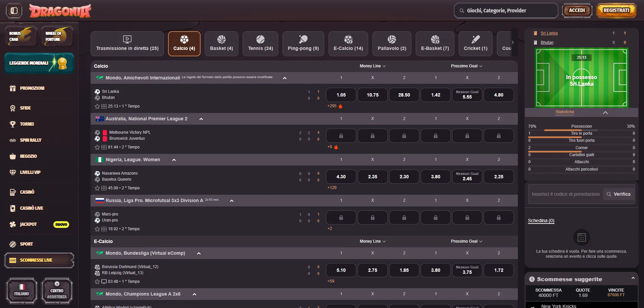Favorite the Mars-pro vs Uran-pro match

(x=97, y=229)
